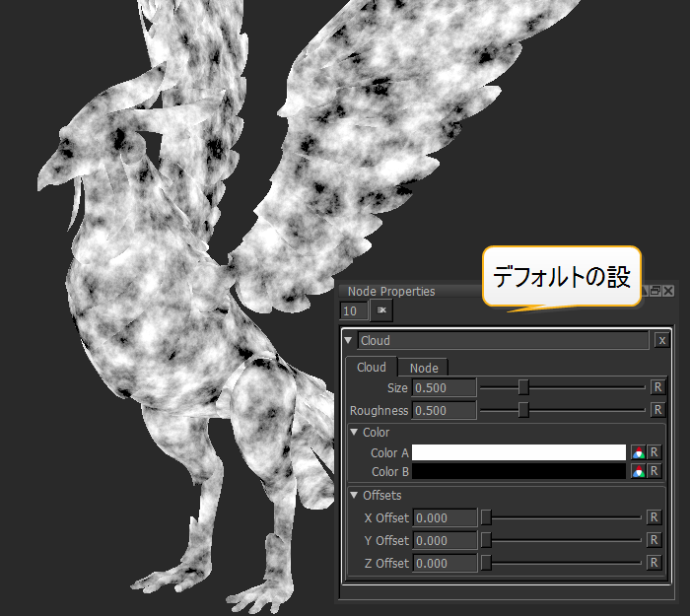Screen dimensions: 690x616
Task: Reset Color A with its R button
Action: click(654, 453)
